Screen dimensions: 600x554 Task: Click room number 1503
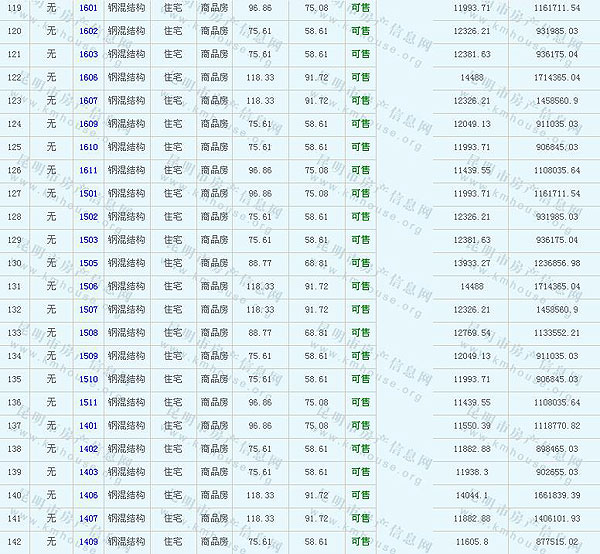click(88, 240)
